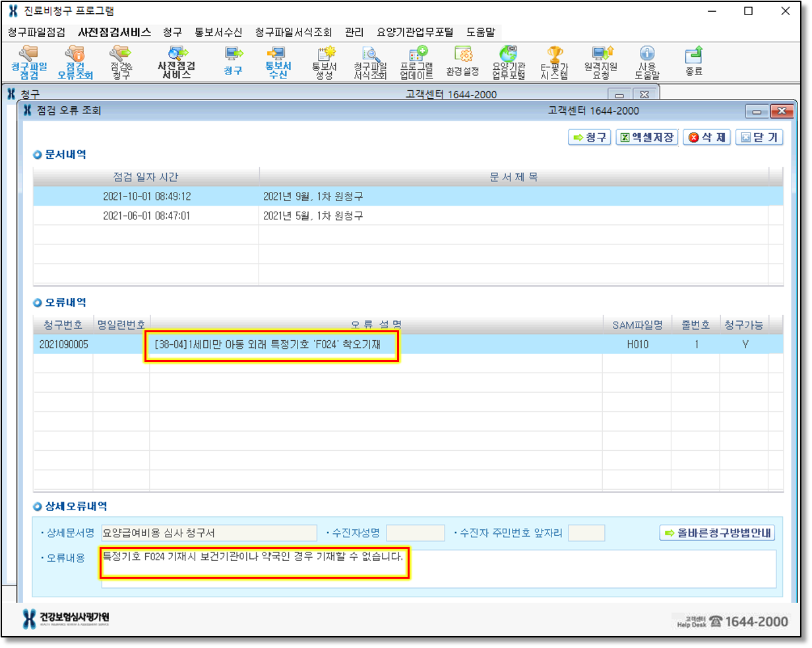
Task: Click the 원격지원 요청 icon
Action: click(600, 62)
